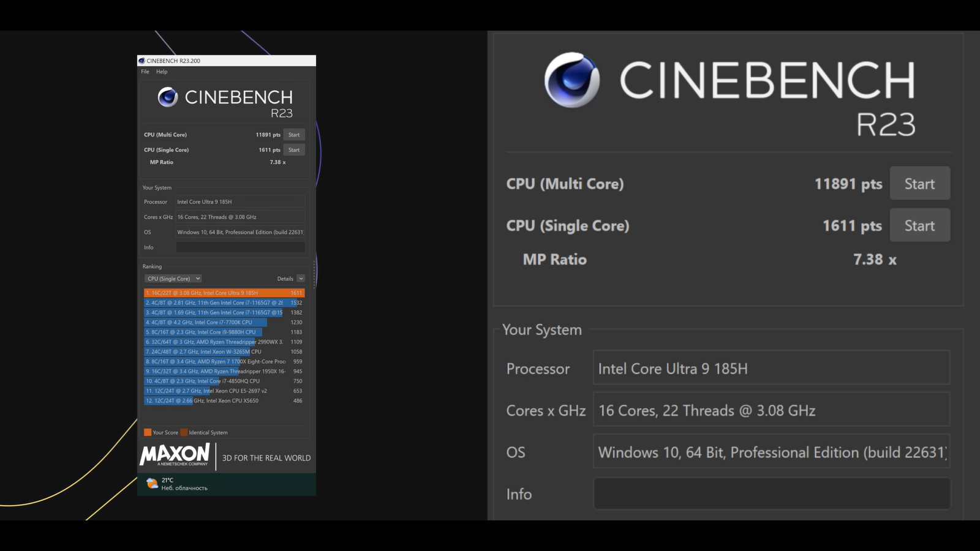
Task: Open the File menu
Action: [x=145, y=72]
